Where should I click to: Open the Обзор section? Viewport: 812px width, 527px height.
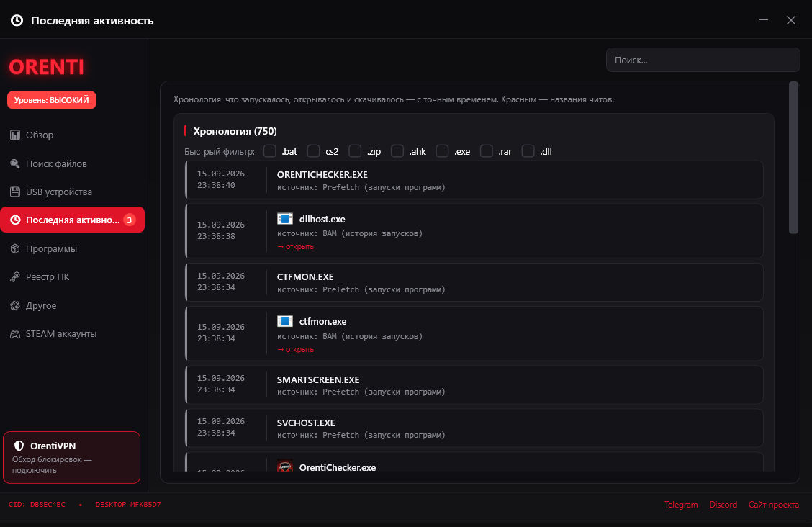click(x=73, y=135)
